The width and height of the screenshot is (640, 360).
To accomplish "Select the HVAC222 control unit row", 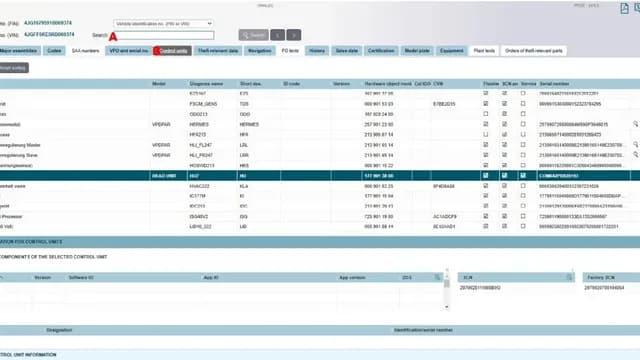I will (320, 186).
